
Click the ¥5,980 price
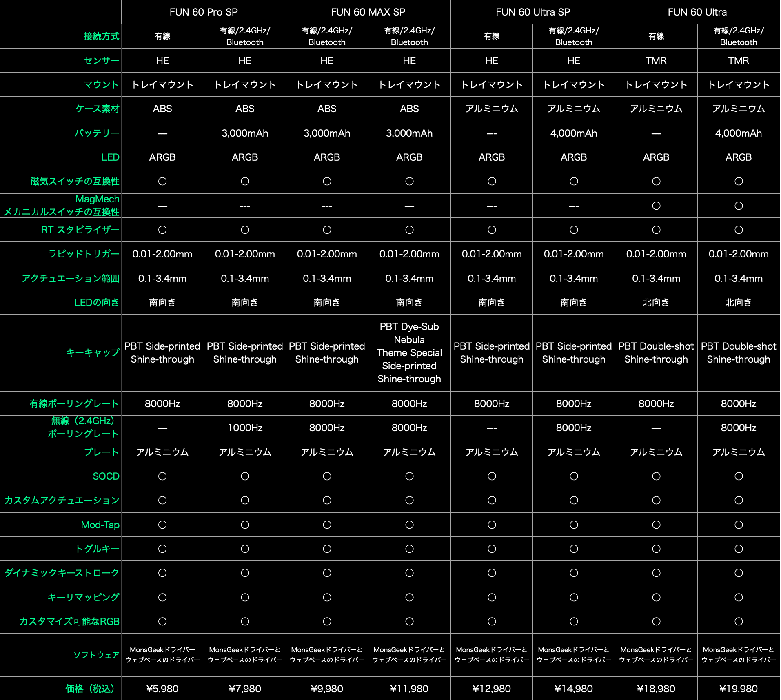[x=162, y=689]
